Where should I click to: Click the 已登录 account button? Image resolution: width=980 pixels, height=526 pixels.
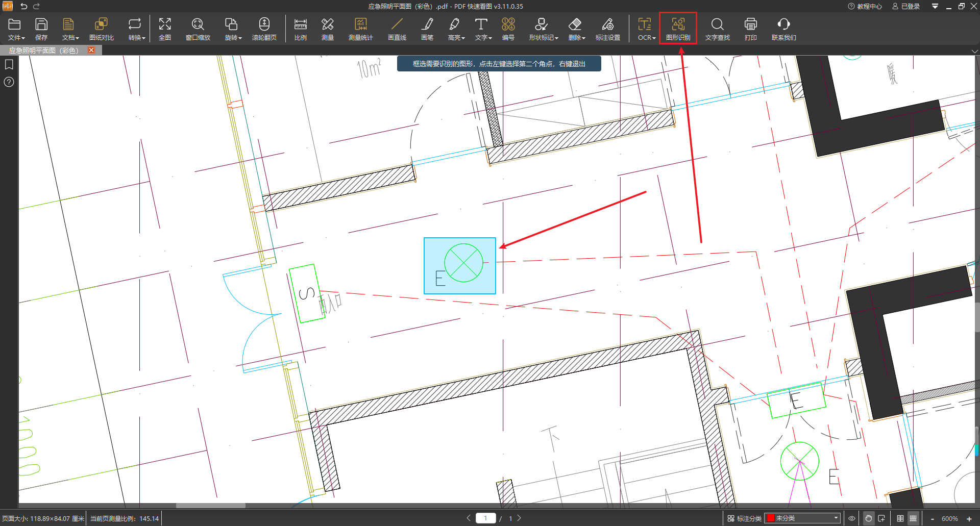(906, 6)
